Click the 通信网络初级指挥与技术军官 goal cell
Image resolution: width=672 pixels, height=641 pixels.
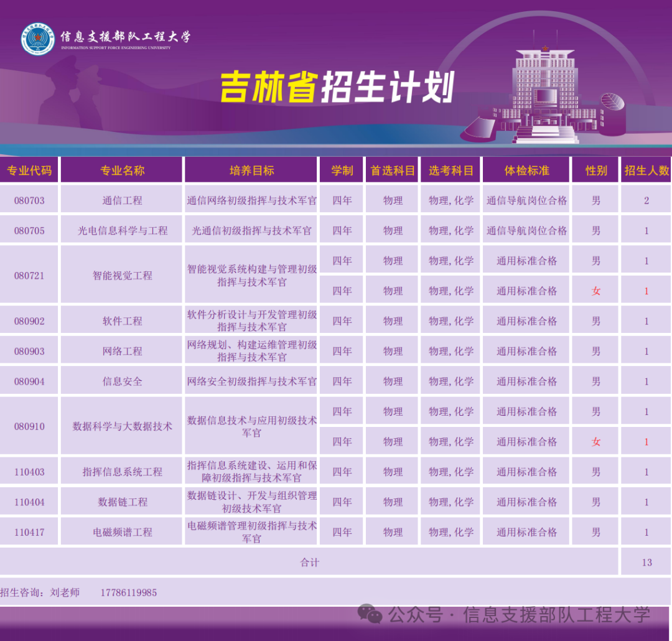click(251, 200)
